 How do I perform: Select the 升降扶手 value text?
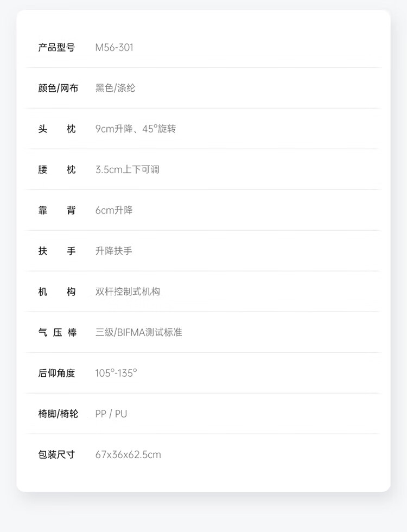pyautogui.click(x=114, y=251)
